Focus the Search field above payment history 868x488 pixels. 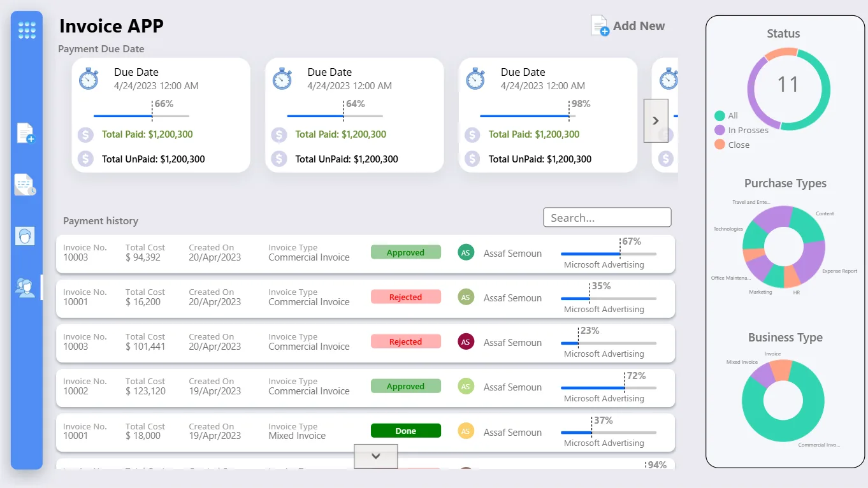tap(607, 217)
